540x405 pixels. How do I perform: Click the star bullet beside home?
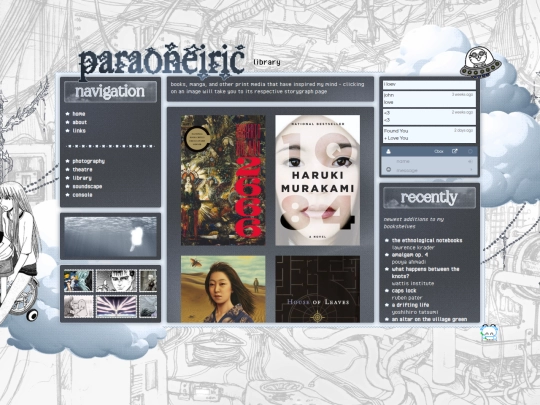tap(68, 114)
